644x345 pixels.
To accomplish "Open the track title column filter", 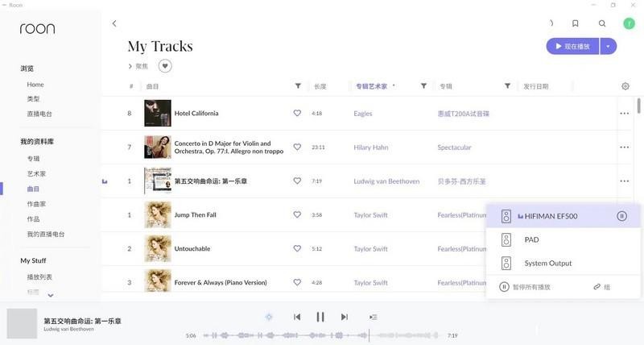I will coord(298,86).
